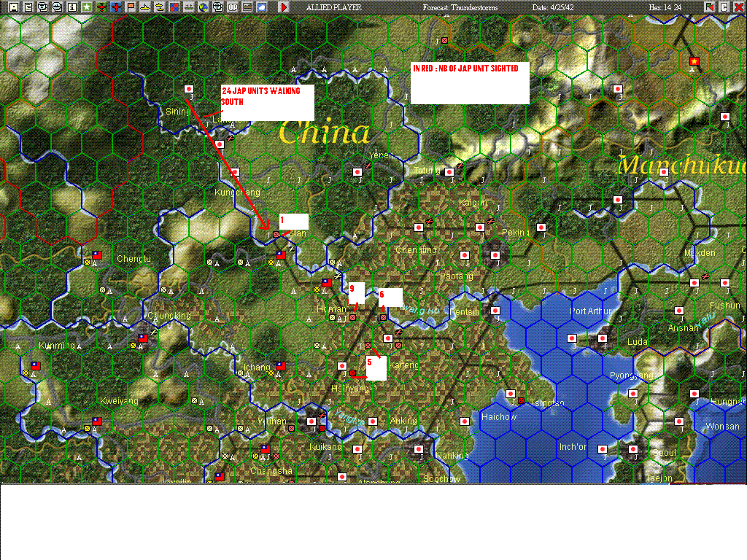747x560 pixels.
Task: Click the white star on green icon
Action: [x=87, y=7]
